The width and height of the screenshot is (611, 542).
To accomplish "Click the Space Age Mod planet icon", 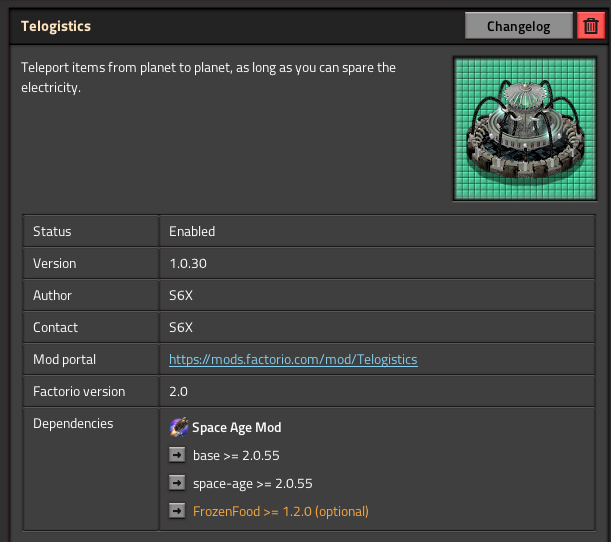I will pyautogui.click(x=179, y=427).
